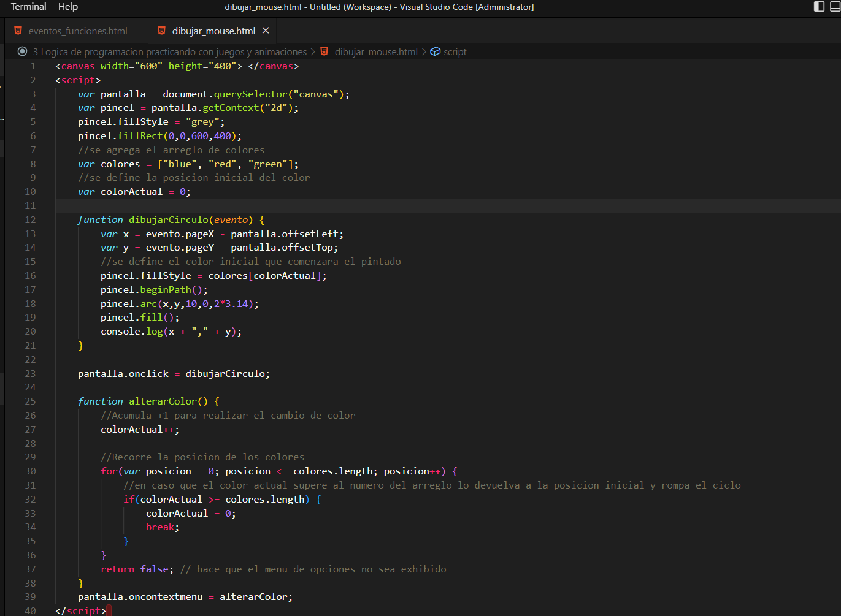Image resolution: width=841 pixels, height=616 pixels.
Task: Close the dibujar_mouse.html tab
Action: [266, 31]
